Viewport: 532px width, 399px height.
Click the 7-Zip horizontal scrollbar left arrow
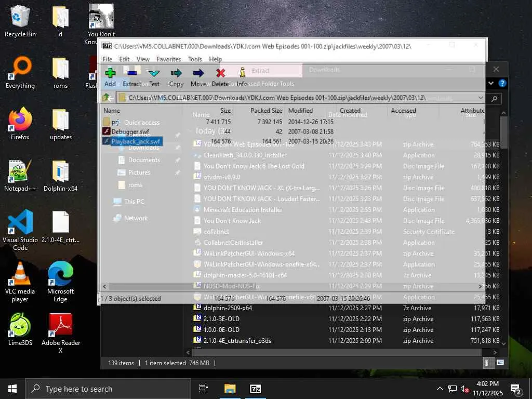[x=104, y=286]
